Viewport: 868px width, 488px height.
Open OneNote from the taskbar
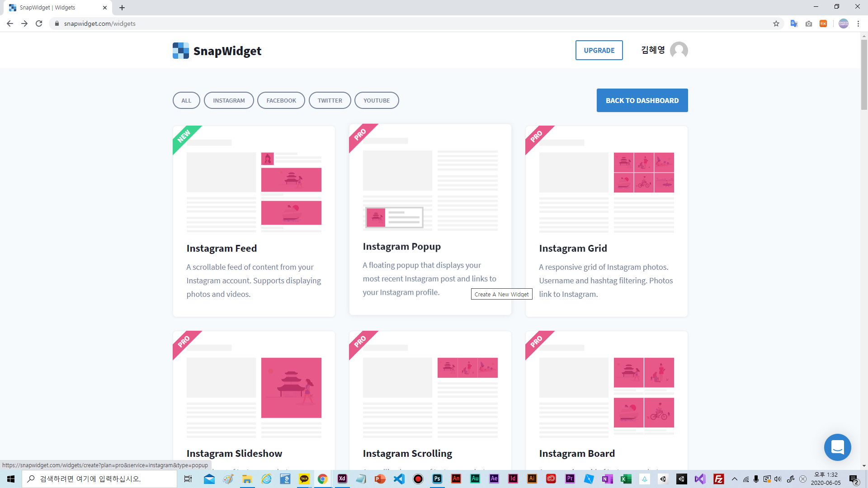click(x=607, y=479)
